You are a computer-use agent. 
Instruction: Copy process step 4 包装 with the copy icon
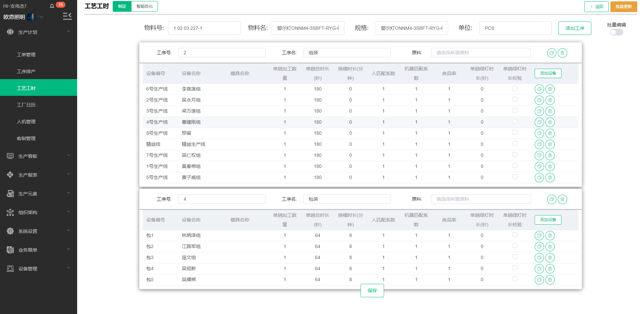(552, 199)
